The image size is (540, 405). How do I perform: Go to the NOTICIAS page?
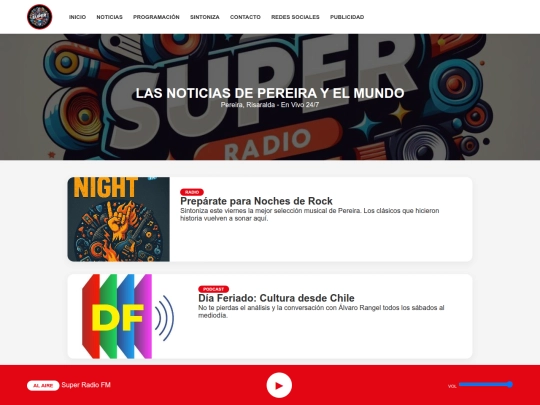110,17
